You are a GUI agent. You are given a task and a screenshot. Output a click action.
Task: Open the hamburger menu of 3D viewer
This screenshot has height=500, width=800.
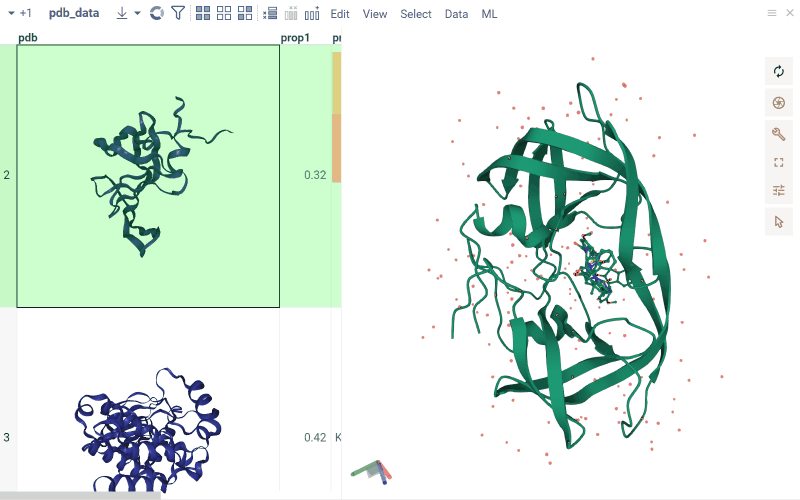pyautogui.click(x=772, y=13)
